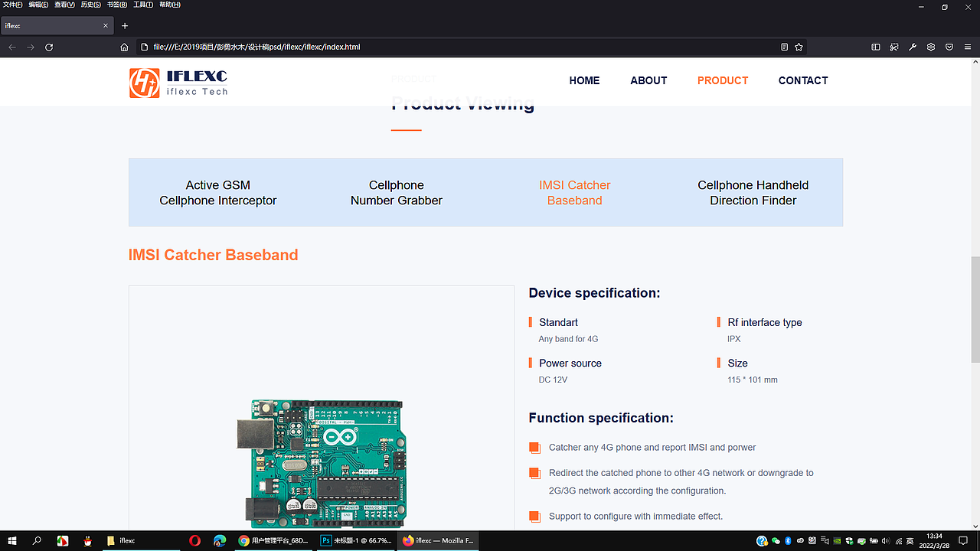Open Bluetooth tray icon

[x=788, y=541]
